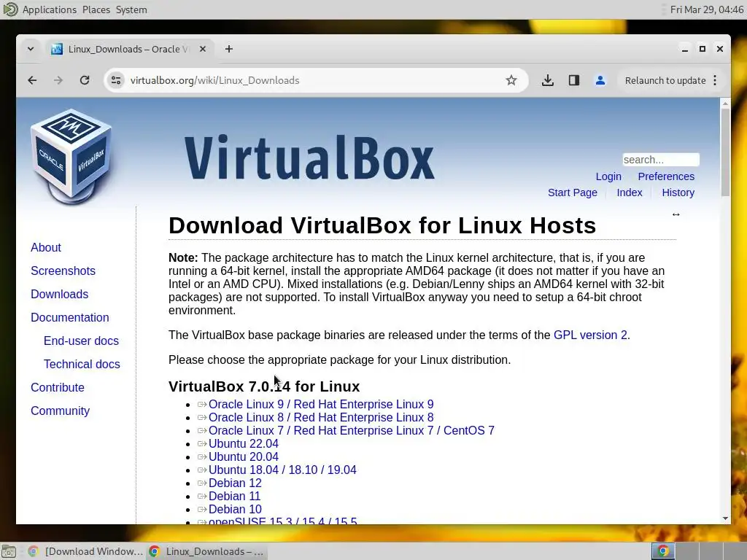Open the Chrome three-dot menu
The image size is (747, 560).
click(715, 80)
